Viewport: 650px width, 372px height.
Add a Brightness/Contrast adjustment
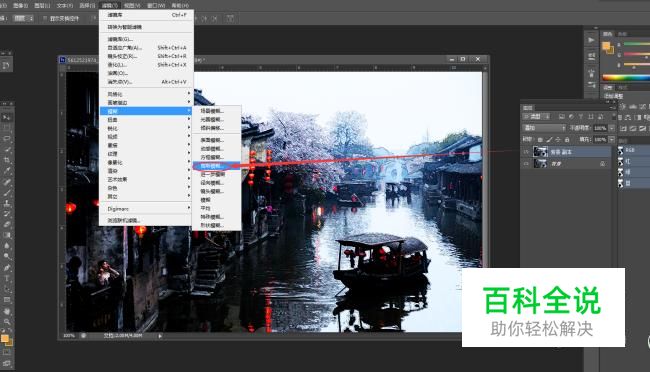(x=623, y=107)
